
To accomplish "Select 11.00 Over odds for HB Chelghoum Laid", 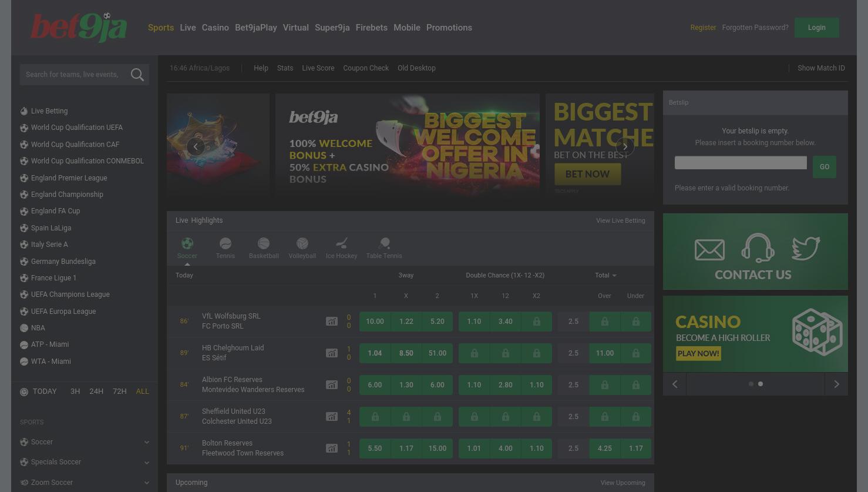I will tap(604, 353).
